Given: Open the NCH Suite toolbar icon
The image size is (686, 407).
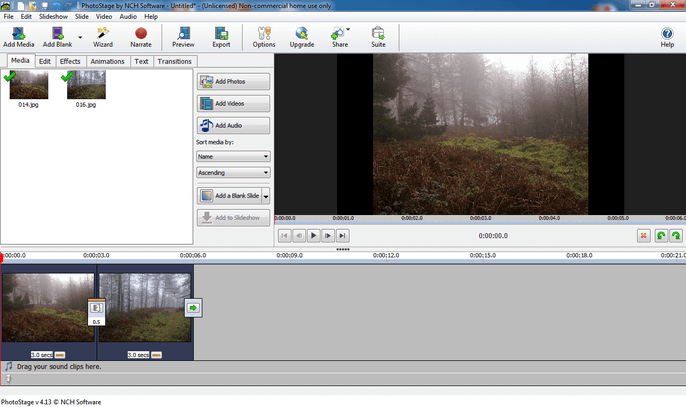Looking at the screenshot, I should [378, 37].
